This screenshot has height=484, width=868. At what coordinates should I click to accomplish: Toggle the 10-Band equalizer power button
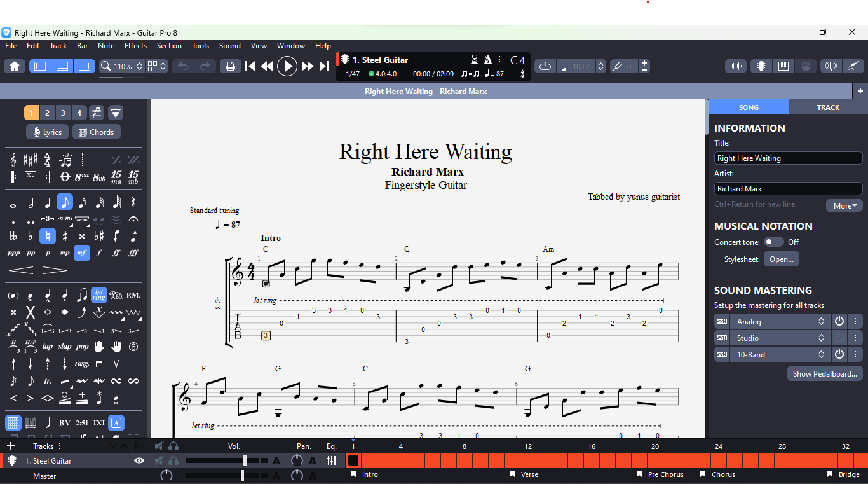[839, 354]
